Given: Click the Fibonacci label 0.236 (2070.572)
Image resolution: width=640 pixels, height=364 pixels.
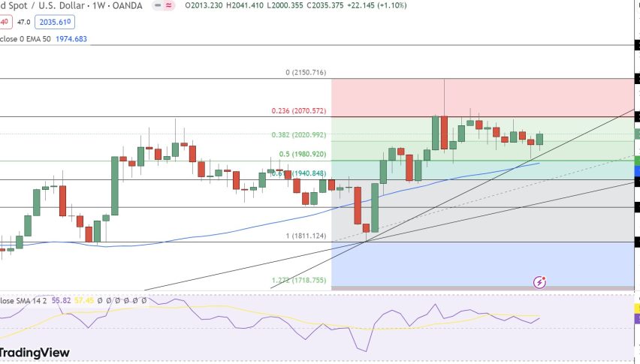Looking at the screenshot, I should coord(299,110).
